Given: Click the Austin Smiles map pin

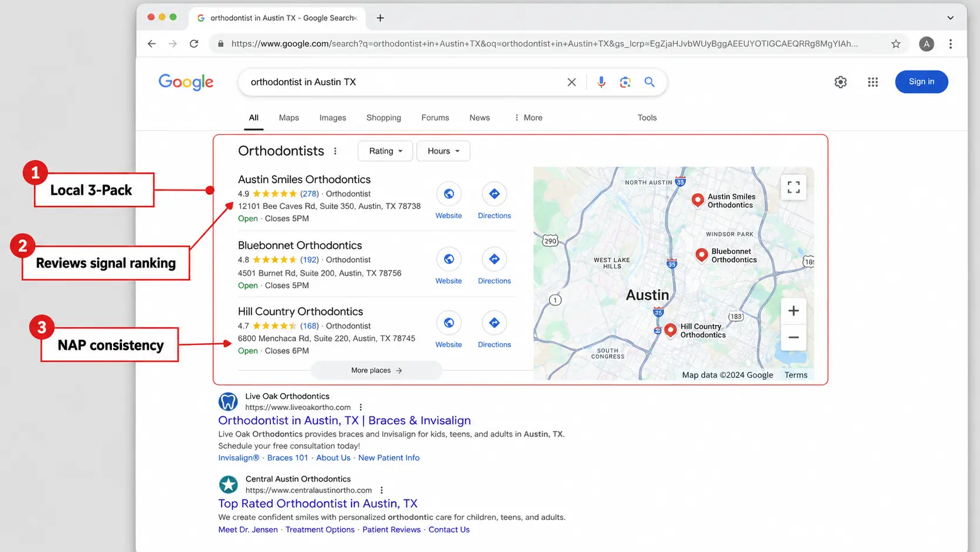Looking at the screenshot, I should (x=697, y=200).
